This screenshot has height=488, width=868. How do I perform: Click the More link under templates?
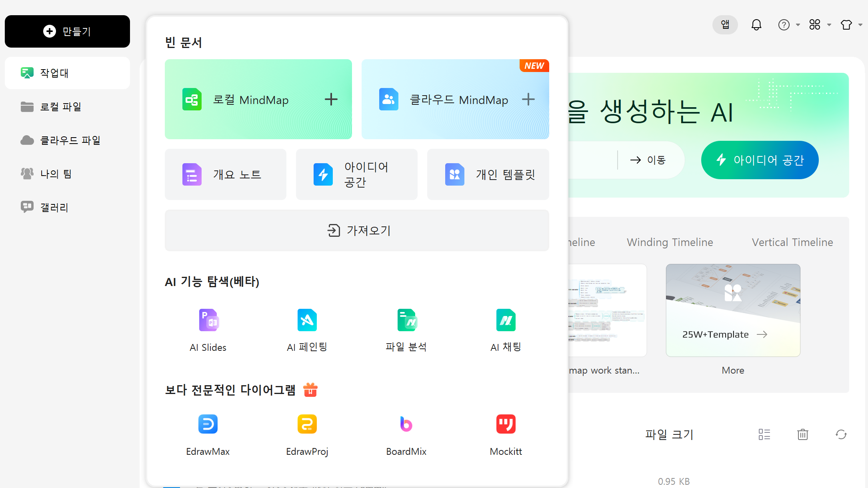point(733,370)
